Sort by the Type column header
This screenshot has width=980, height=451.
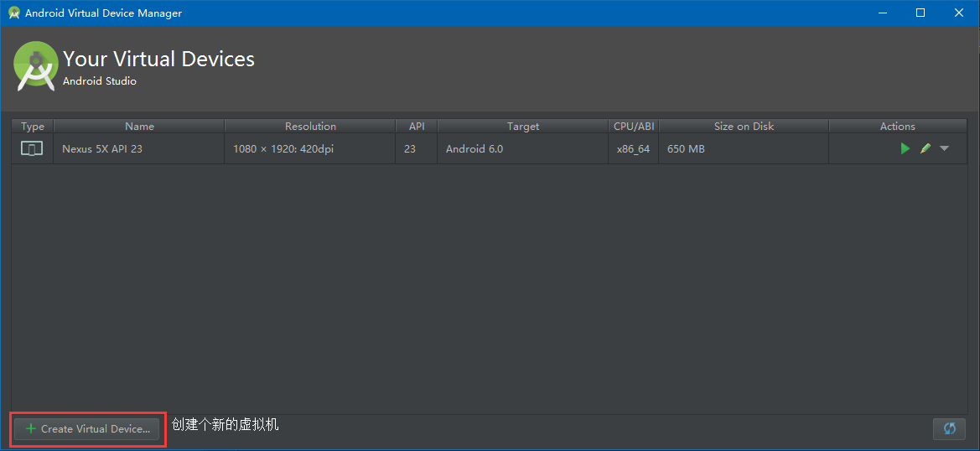click(33, 127)
